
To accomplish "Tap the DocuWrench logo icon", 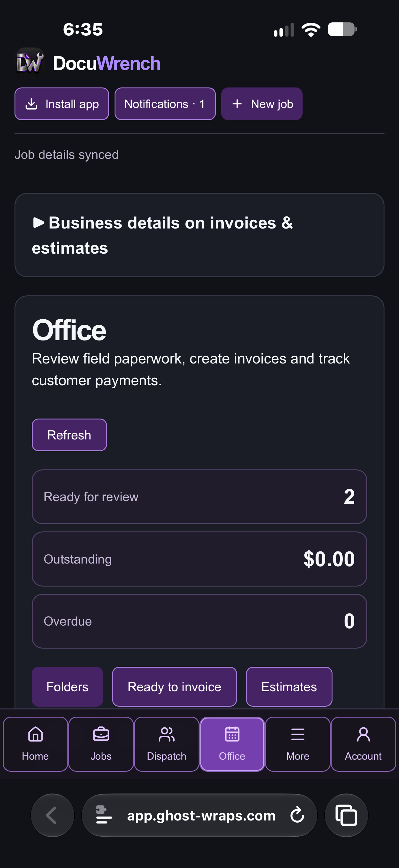I will 30,63.
